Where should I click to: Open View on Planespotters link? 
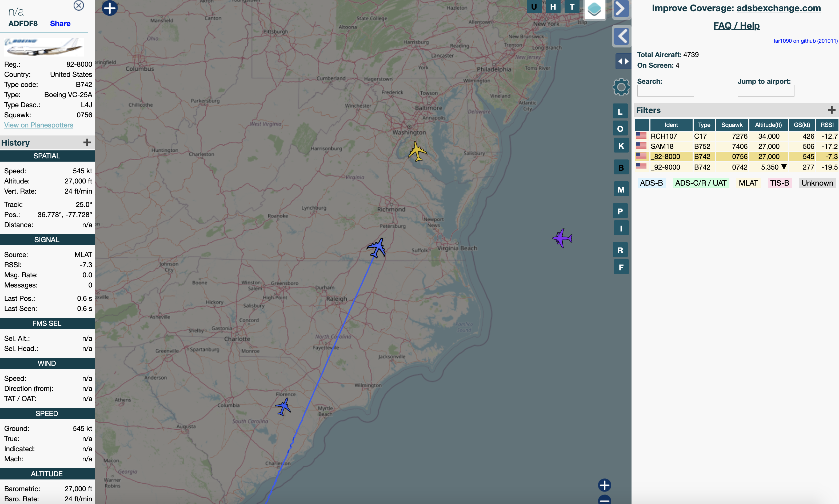click(39, 125)
